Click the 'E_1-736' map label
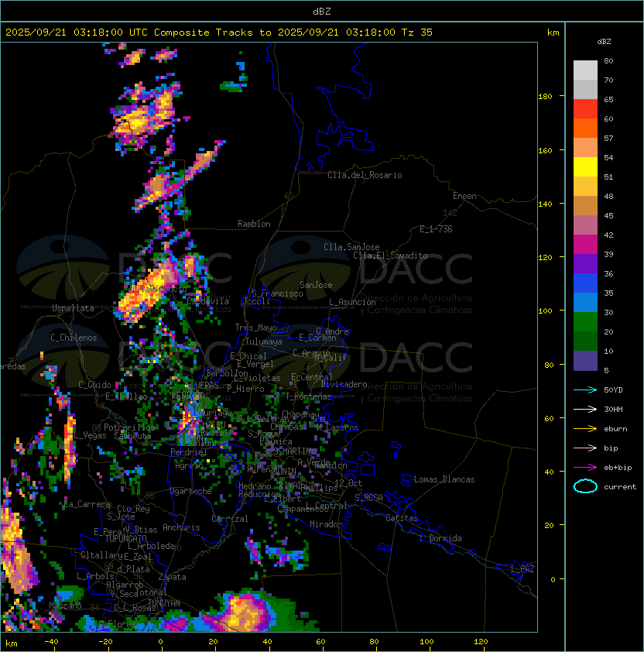Viewport: 644px width, 652px height. point(436,229)
